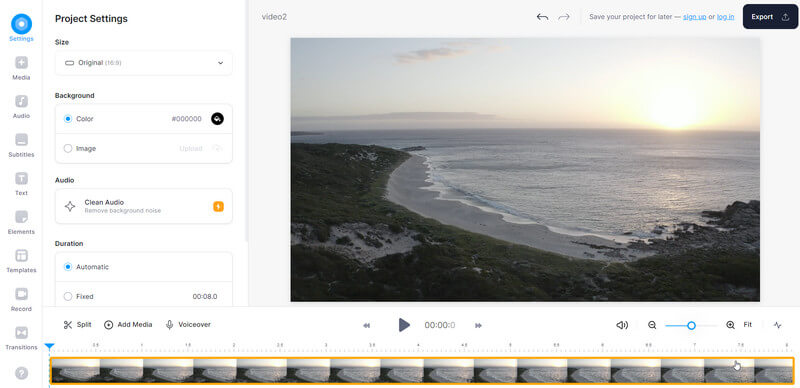Edit the fixed duration 00:08.0 field
The image size is (800, 388).
pos(205,297)
